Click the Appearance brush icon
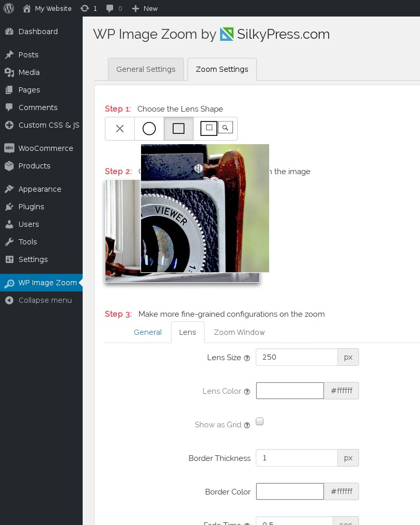The width and height of the screenshot is (420, 525). [x=9, y=189]
